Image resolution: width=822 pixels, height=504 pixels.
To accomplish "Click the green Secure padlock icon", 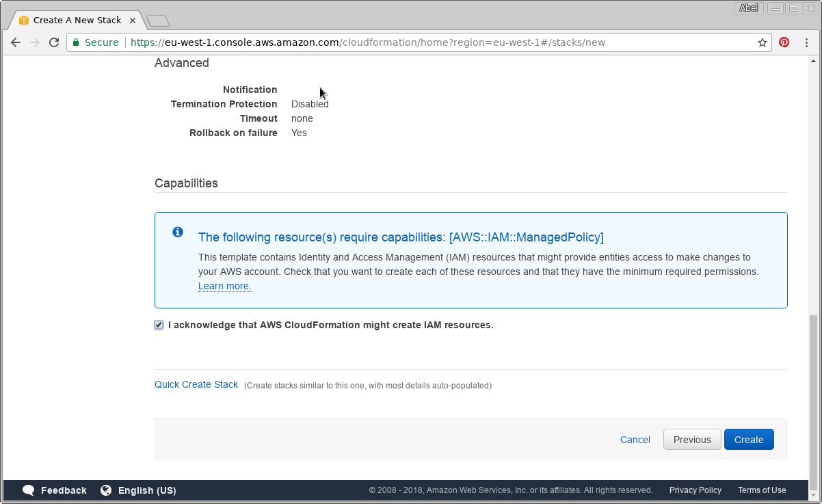I will [77, 42].
